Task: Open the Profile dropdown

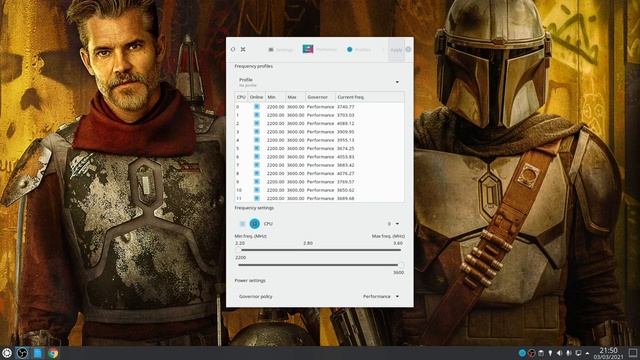Action: [319, 82]
